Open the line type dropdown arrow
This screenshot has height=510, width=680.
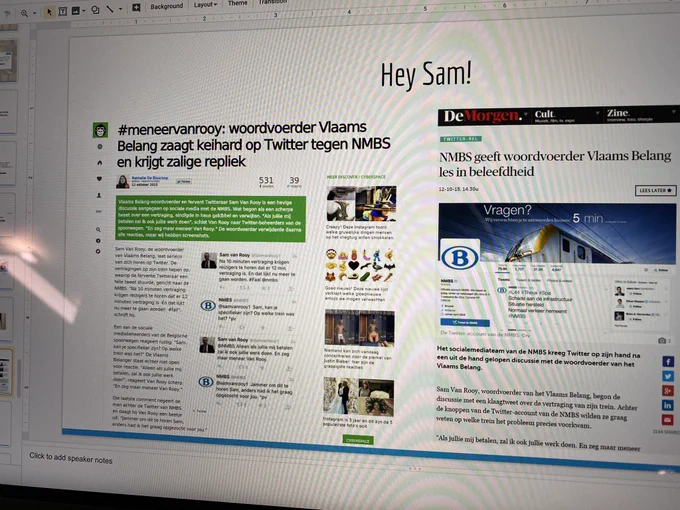(121, 9)
